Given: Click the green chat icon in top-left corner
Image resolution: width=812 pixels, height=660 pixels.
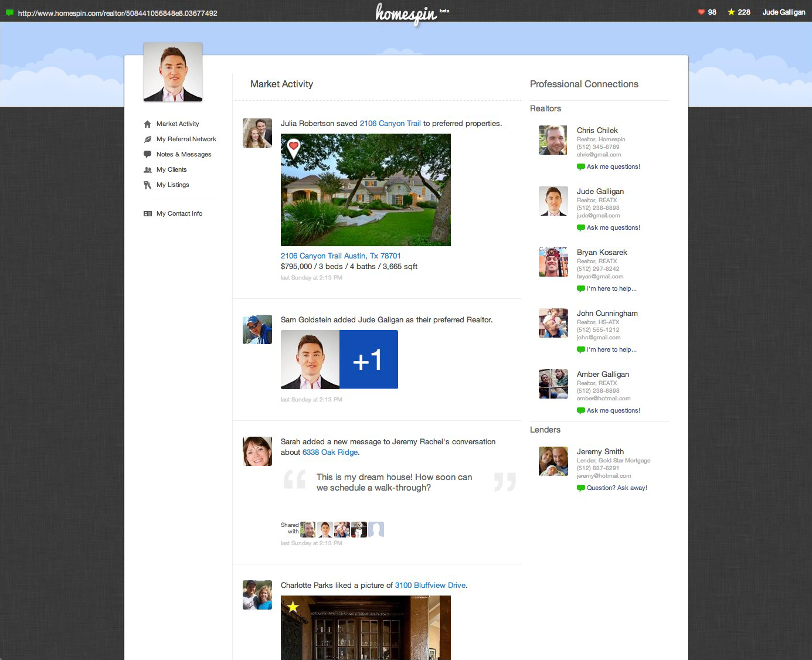Looking at the screenshot, I should point(9,13).
